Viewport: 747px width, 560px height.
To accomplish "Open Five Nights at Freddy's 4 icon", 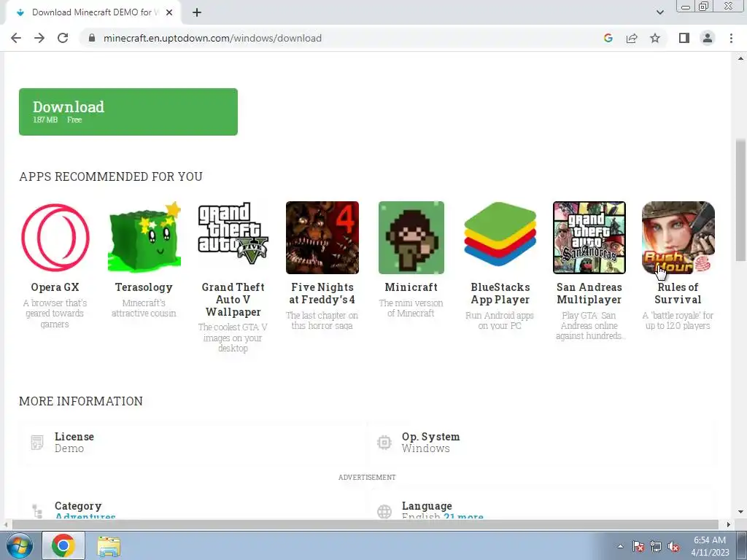I will pos(322,238).
